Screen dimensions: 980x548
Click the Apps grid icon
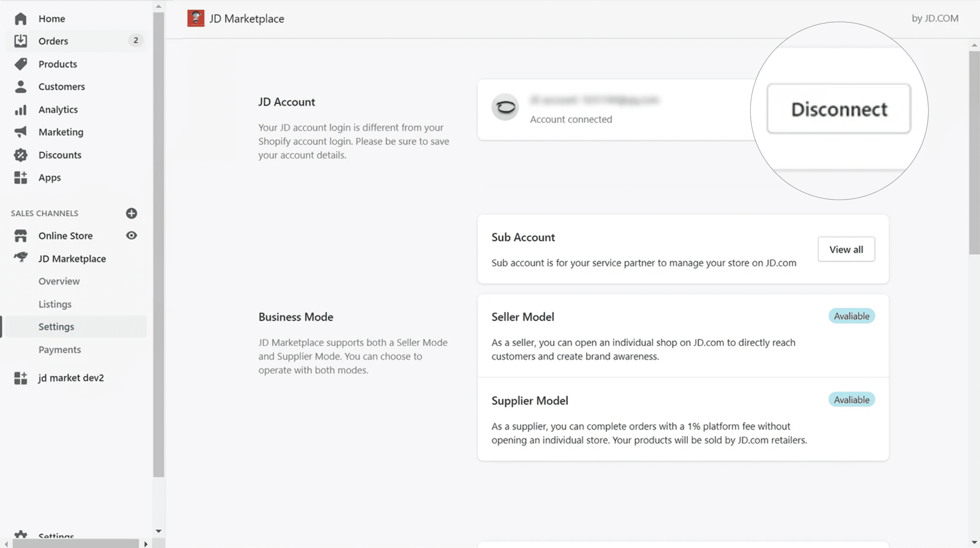pos(20,178)
